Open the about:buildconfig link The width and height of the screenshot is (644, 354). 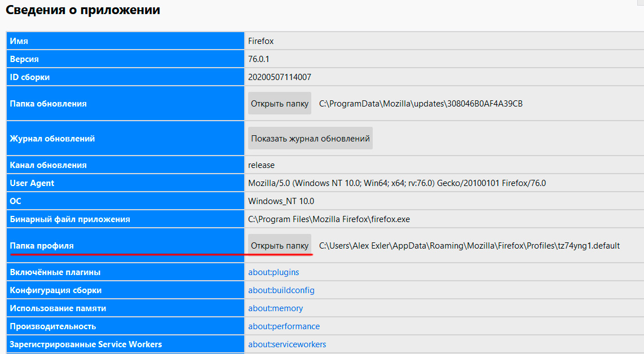point(281,290)
